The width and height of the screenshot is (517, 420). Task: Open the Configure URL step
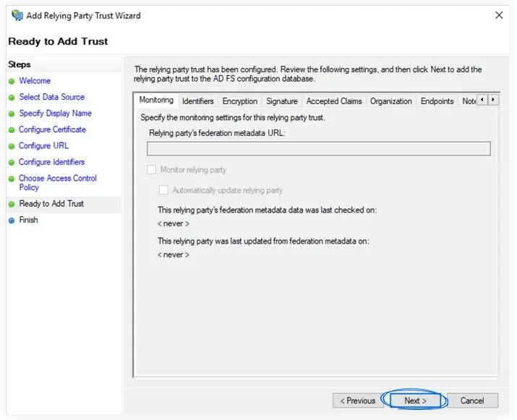coord(43,145)
